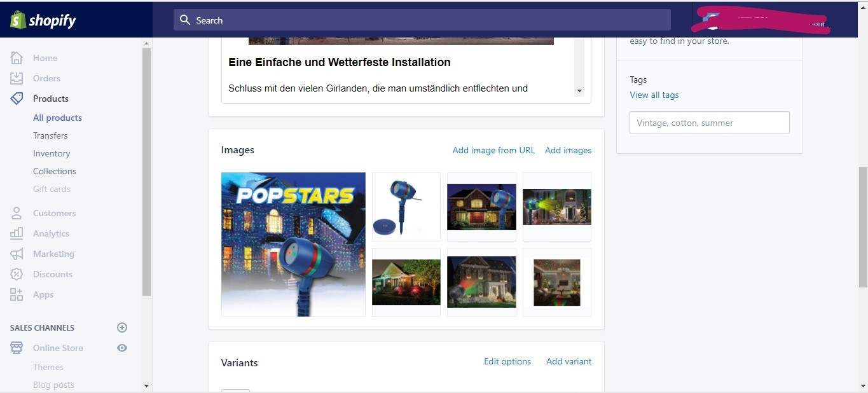Image resolution: width=868 pixels, height=393 pixels.
Task: Select All products in sidebar
Action: click(x=57, y=118)
